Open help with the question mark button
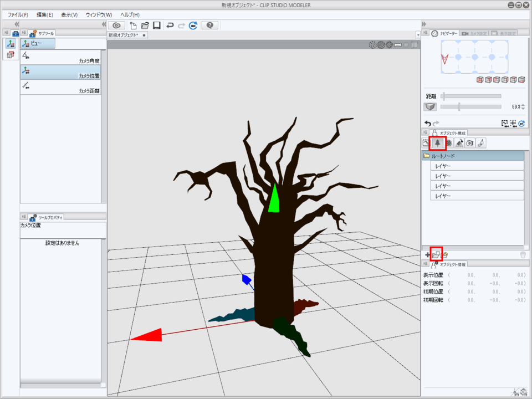 tap(210, 25)
